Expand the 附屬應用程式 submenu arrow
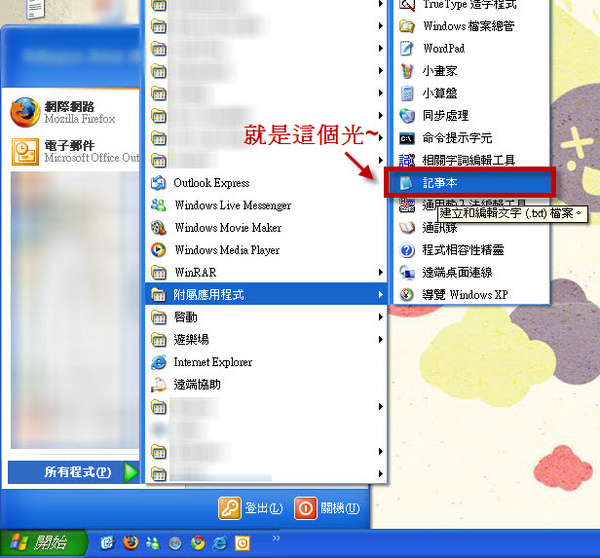Image resolution: width=600 pixels, height=558 pixels. click(x=380, y=295)
